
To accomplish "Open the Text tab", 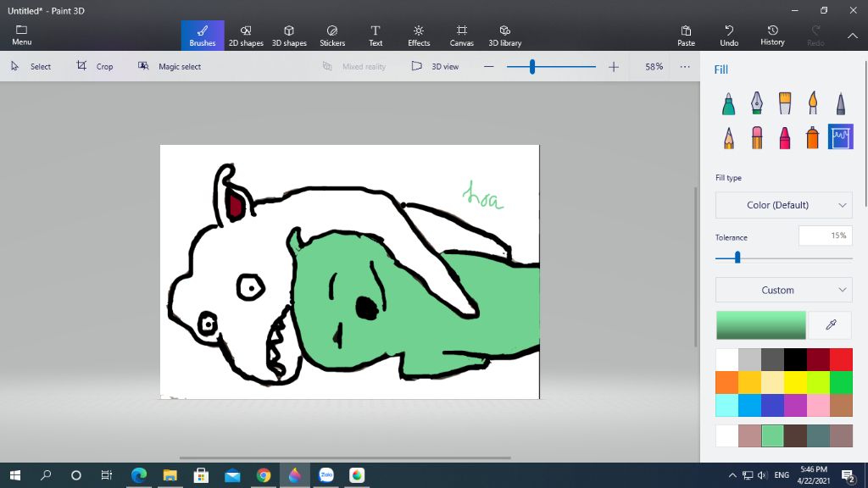I will click(376, 36).
